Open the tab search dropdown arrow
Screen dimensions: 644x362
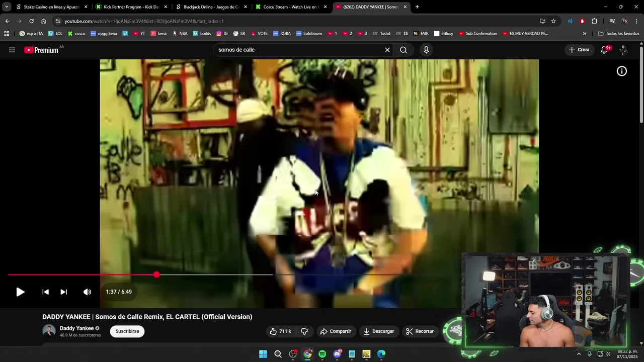7,7
